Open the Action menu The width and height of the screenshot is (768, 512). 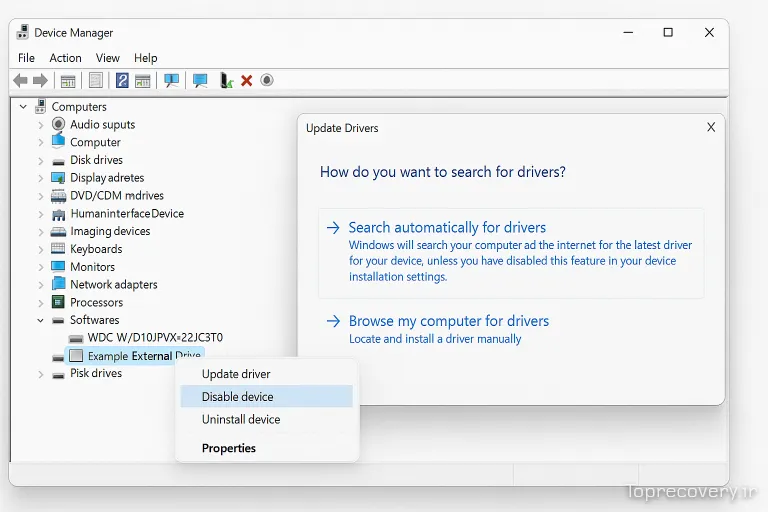click(x=65, y=58)
